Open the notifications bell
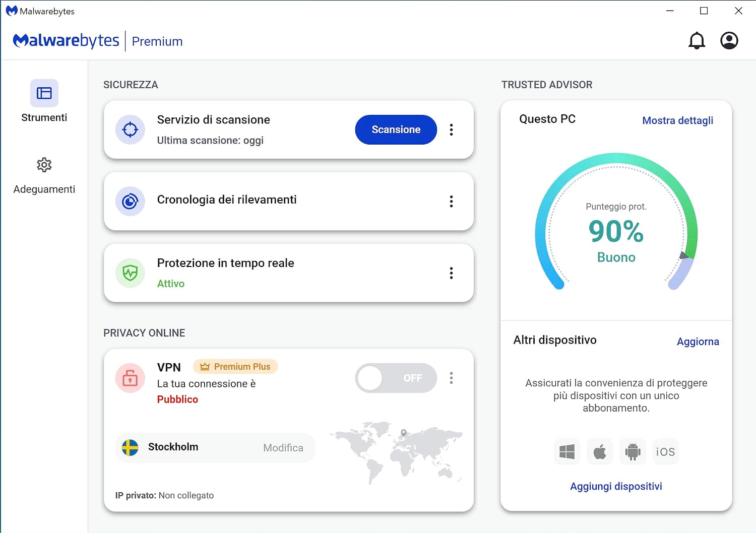The height and width of the screenshot is (533, 756). point(697,41)
